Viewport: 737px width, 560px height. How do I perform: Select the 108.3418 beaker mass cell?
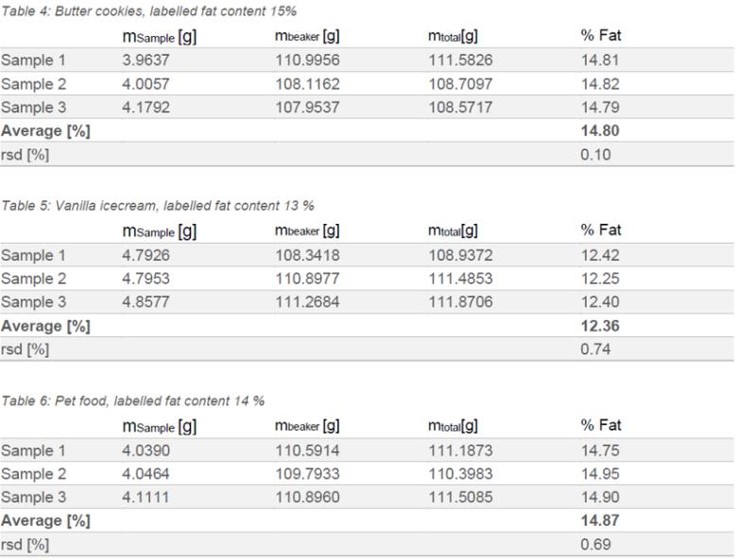(x=307, y=256)
